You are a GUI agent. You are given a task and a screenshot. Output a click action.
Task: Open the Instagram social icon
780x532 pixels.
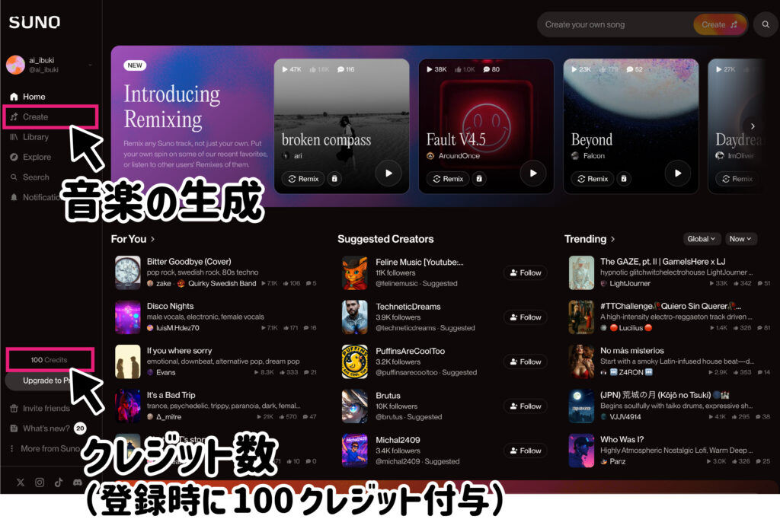point(40,483)
